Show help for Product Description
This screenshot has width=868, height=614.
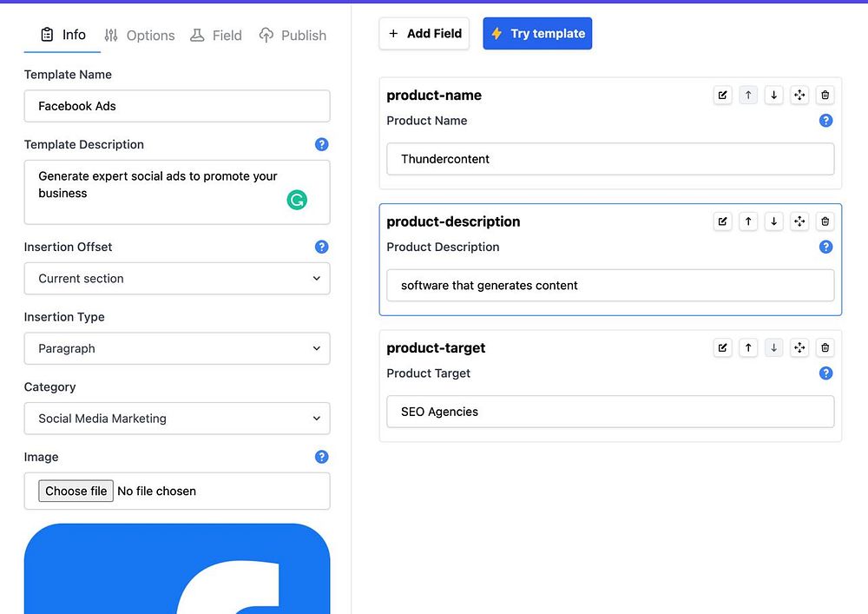[x=825, y=247]
